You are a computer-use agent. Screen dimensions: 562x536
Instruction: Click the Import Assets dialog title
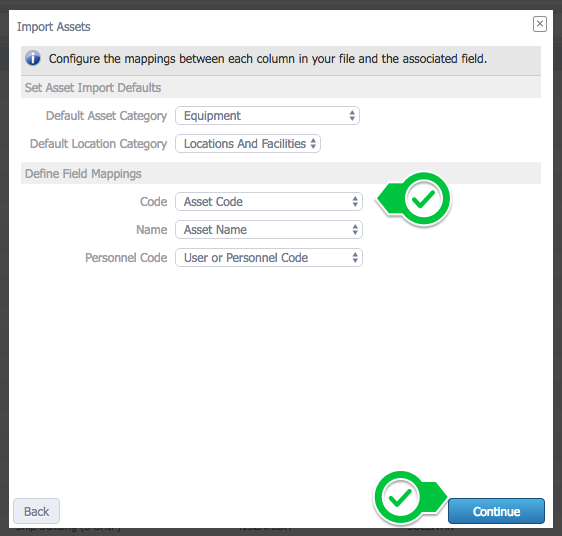coord(53,27)
